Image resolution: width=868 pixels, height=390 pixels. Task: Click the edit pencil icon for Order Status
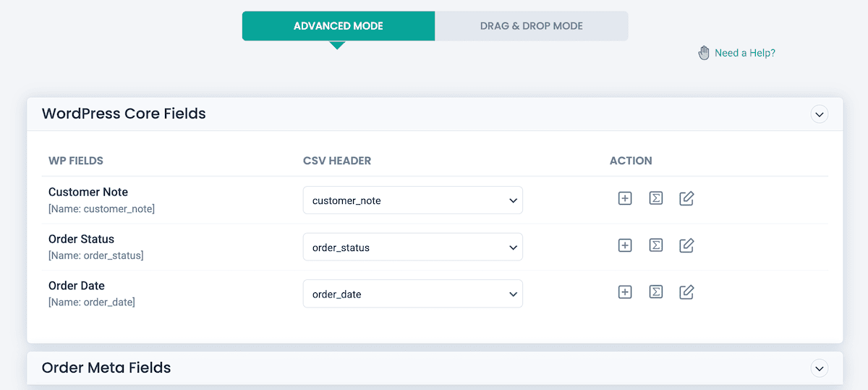[x=686, y=245]
